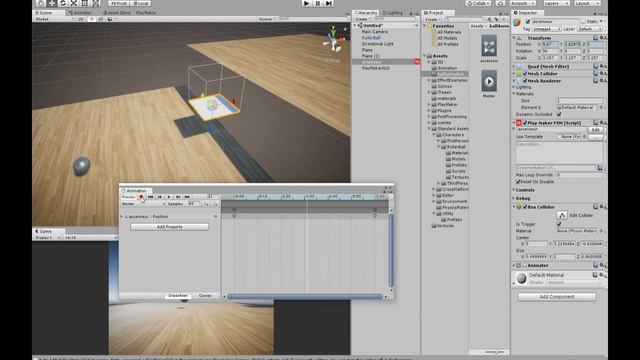Go to next keyframe in Animation window

click(178, 197)
